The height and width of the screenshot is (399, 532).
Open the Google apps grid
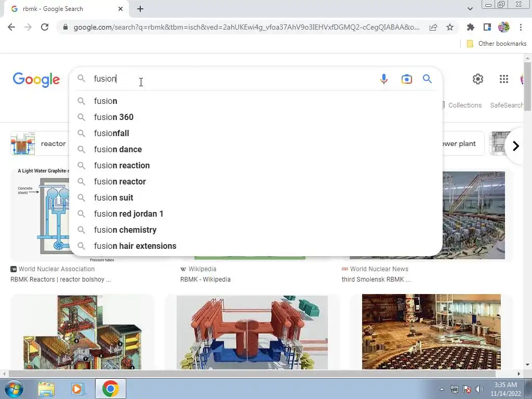click(504, 79)
